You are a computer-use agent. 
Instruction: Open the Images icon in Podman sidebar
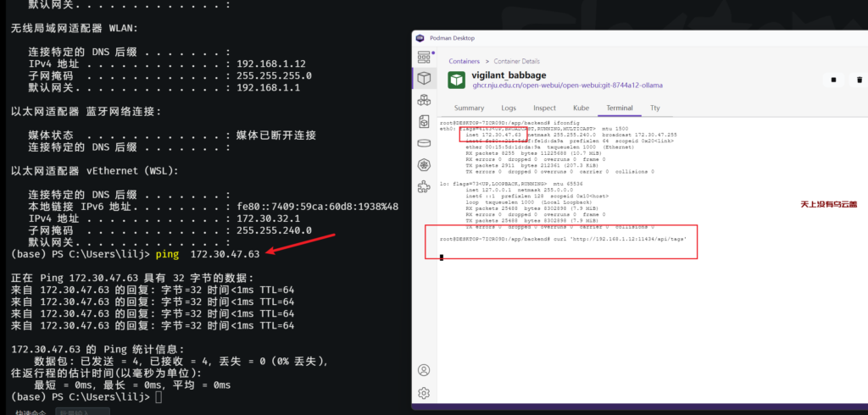click(x=424, y=121)
